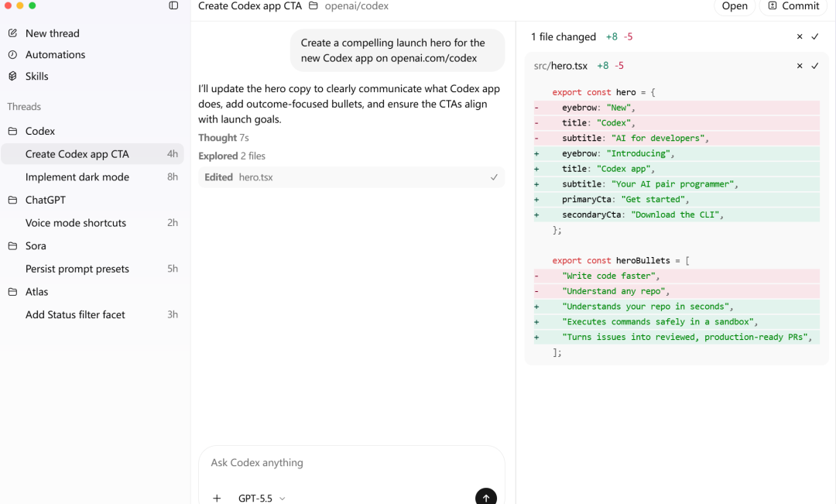Send message with the up-arrow button

coord(485,497)
